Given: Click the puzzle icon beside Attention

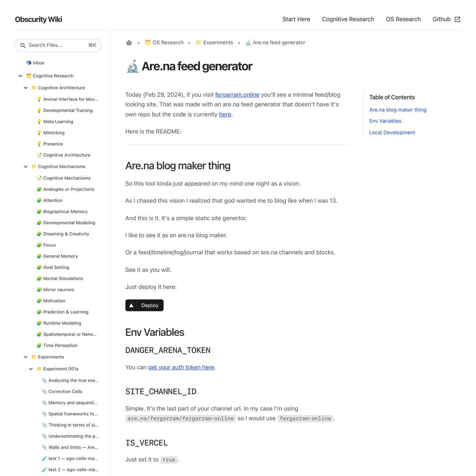Looking at the screenshot, I should click(39, 200).
